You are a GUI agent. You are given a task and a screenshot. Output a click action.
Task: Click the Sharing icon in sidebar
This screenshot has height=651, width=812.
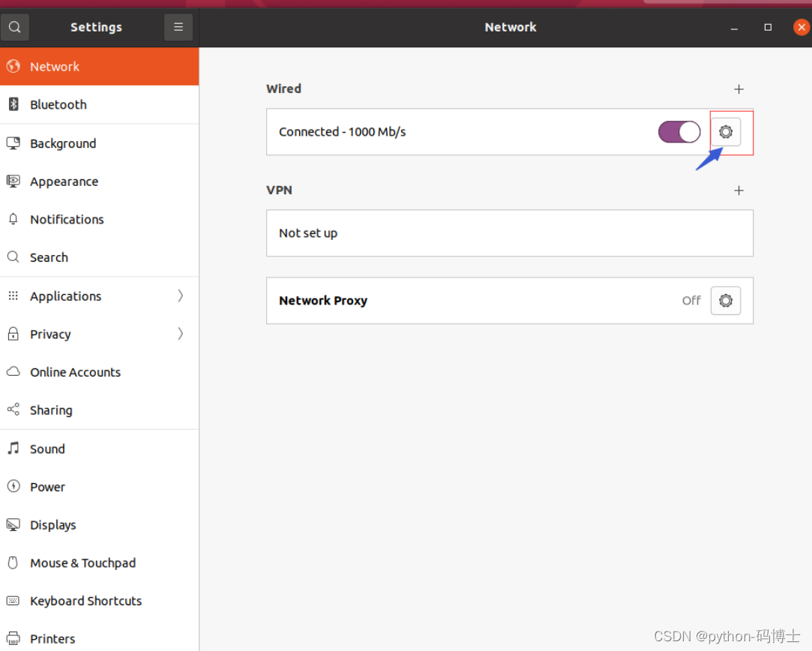pos(13,409)
